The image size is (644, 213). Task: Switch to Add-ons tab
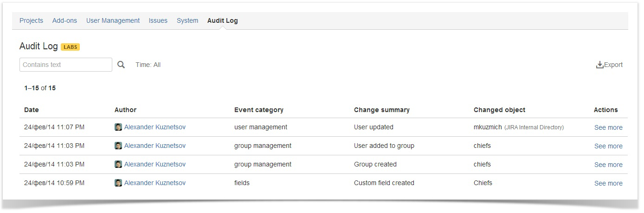click(x=64, y=20)
